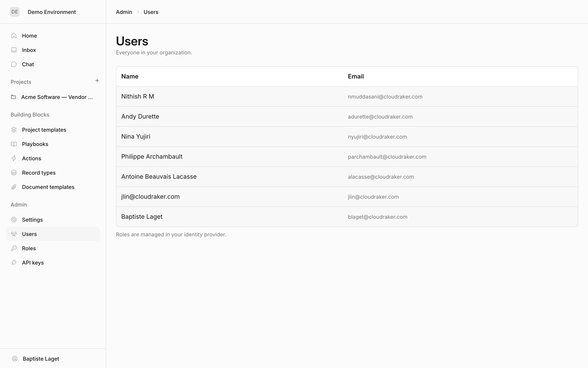The width and height of the screenshot is (588, 368).
Task: Click the Projects section heading
Action: tap(21, 82)
